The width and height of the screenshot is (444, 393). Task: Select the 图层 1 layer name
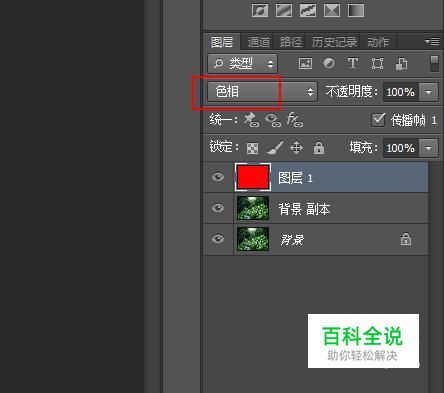click(x=295, y=178)
